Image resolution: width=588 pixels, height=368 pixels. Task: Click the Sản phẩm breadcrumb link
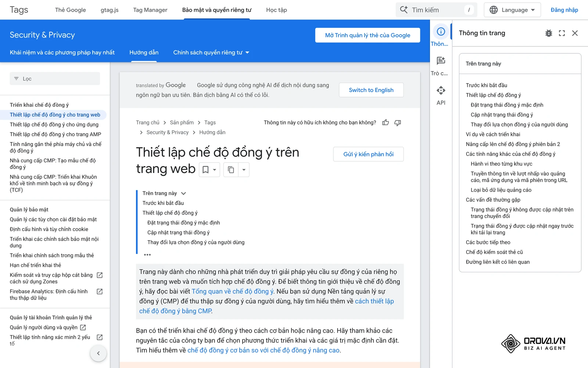click(x=182, y=123)
